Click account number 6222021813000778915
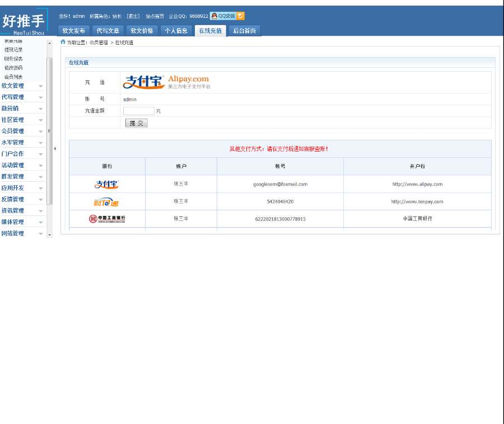Image resolution: width=504 pixels, height=424 pixels. pos(281,219)
